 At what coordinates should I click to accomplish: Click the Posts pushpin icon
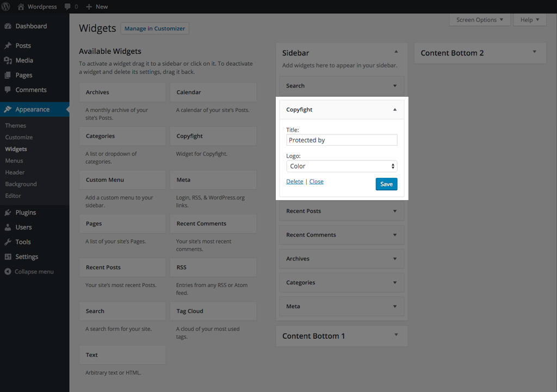click(8, 46)
